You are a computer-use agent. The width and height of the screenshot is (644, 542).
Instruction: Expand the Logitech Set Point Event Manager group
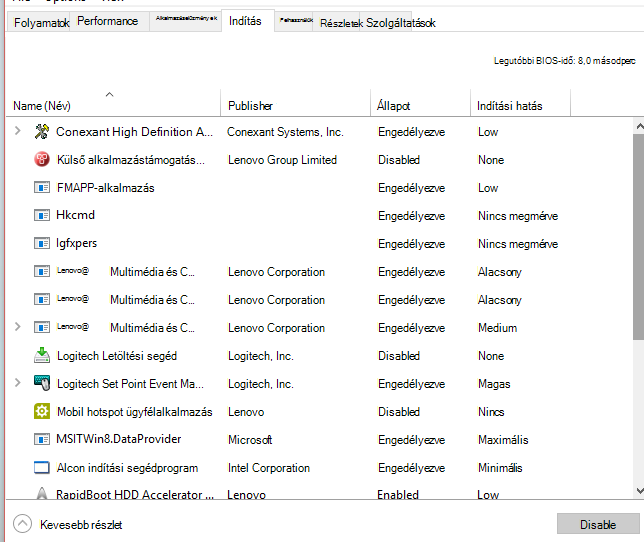(x=17, y=383)
